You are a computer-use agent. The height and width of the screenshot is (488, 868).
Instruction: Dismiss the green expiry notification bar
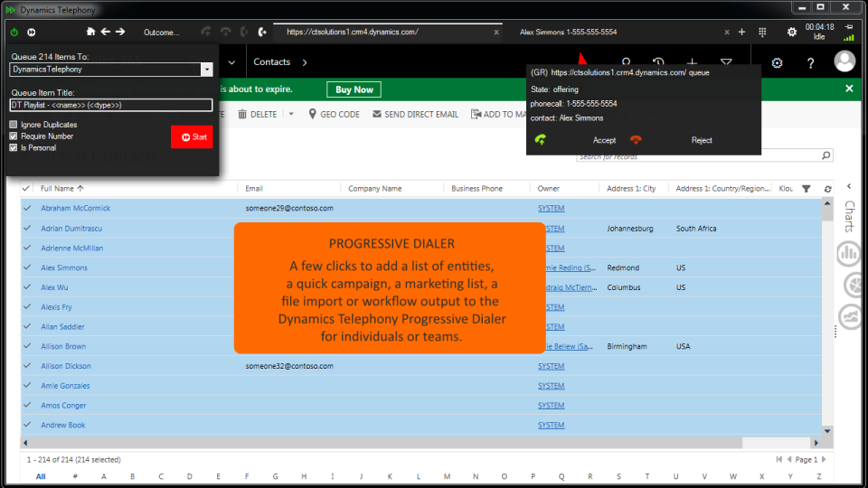click(x=849, y=89)
